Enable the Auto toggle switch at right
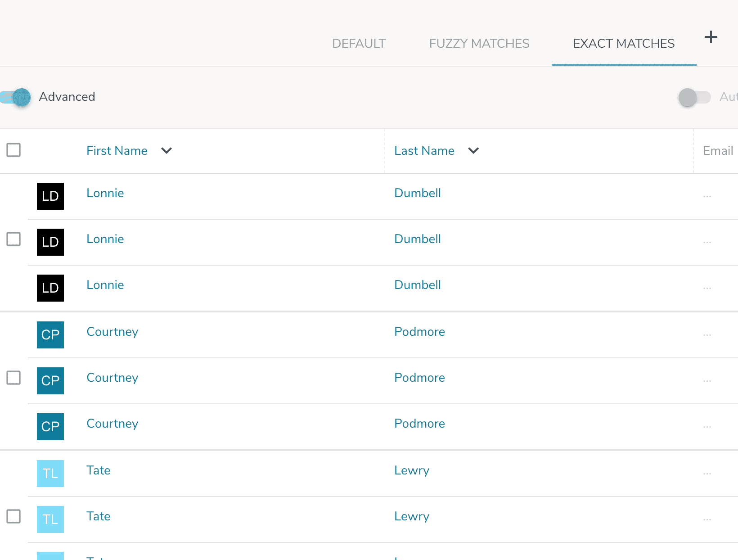The image size is (738, 560). click(x=694, y=97)
